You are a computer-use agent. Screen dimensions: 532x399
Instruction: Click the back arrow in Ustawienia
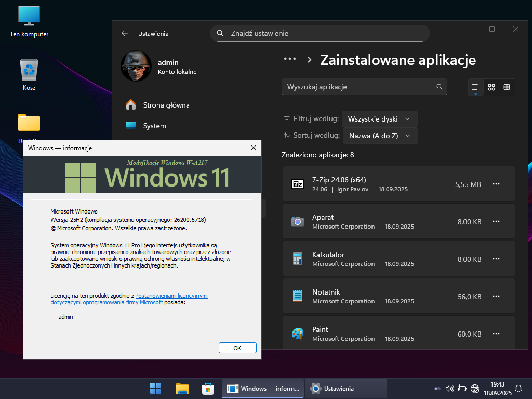coord(125,33)
